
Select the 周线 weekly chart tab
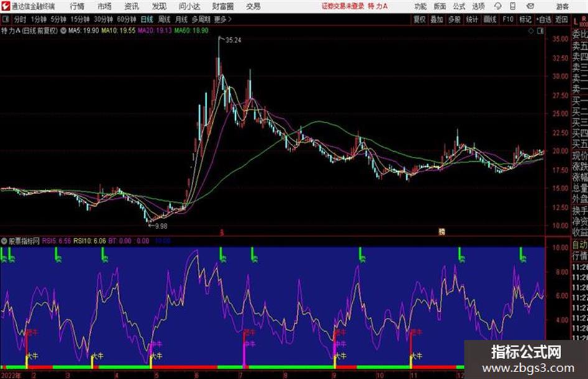[x=164, y=19]
